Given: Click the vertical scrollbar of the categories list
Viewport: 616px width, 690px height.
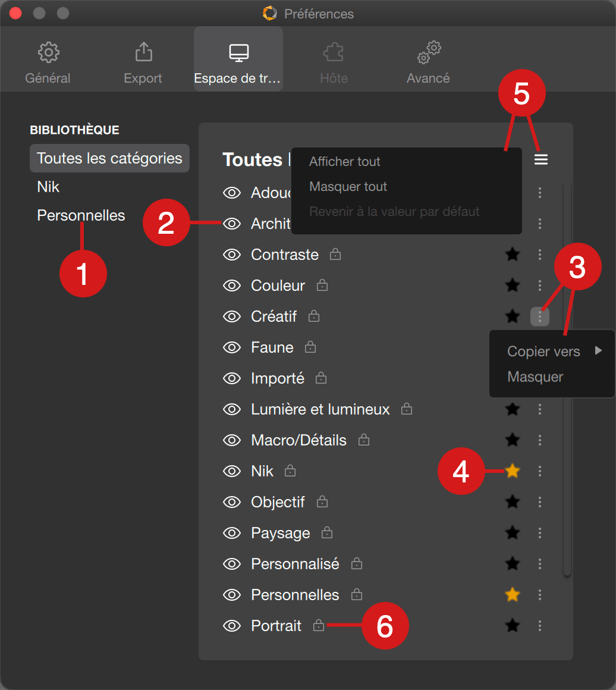Looking at the screenshot, I should tap(567, 378).
